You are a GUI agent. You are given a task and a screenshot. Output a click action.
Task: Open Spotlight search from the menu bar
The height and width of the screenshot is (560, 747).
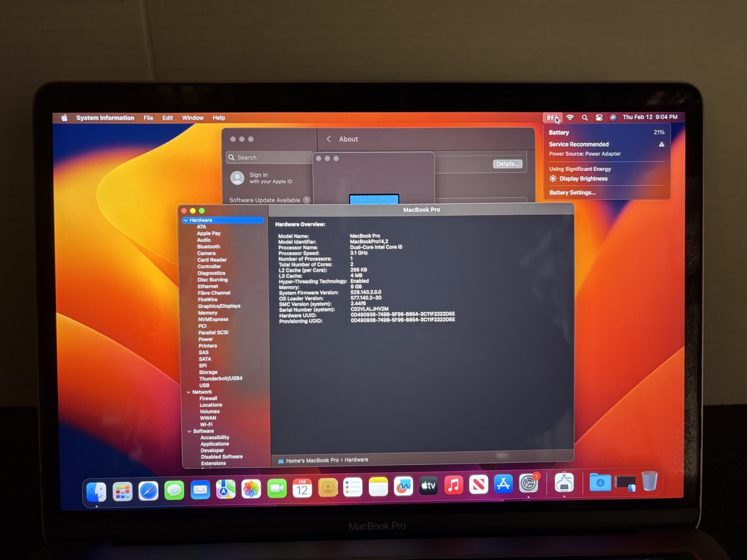click(585, 118)
